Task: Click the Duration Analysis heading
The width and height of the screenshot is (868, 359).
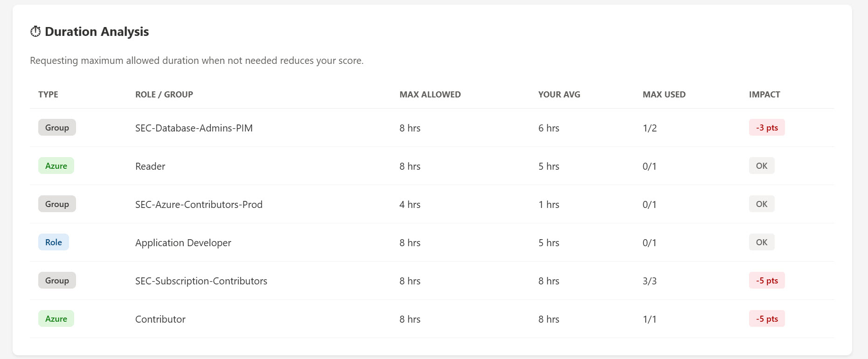Action: (97, 32)
